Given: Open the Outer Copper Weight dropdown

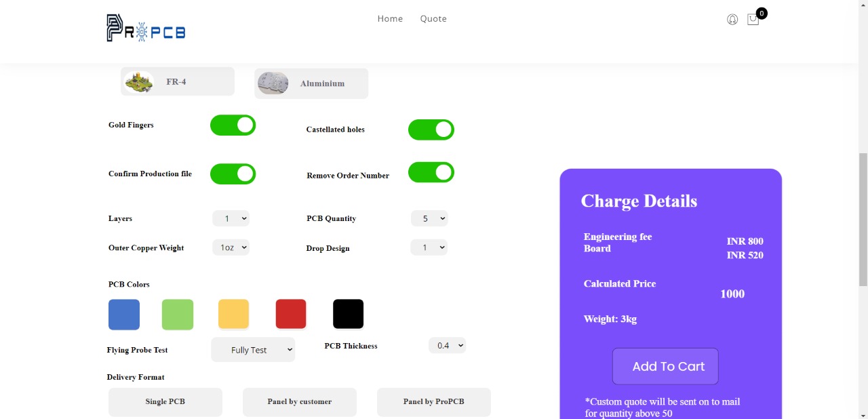Looking at the screenshot, I should tap(231, 247).
